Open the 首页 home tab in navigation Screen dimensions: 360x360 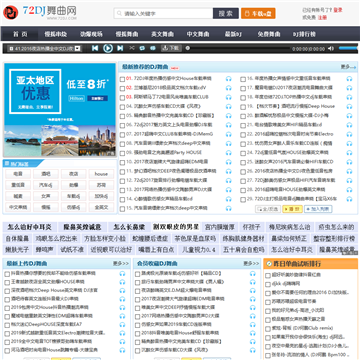pos(20,34)
